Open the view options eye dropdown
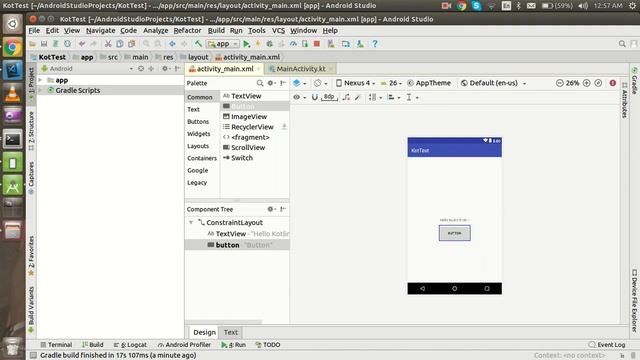This screenshot has width=640, height=360. (299, 97)
